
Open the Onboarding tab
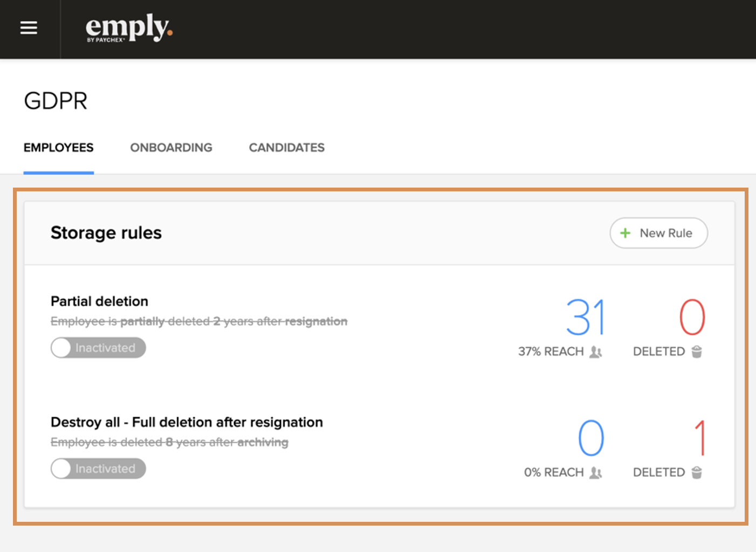[x=171, y=148]
